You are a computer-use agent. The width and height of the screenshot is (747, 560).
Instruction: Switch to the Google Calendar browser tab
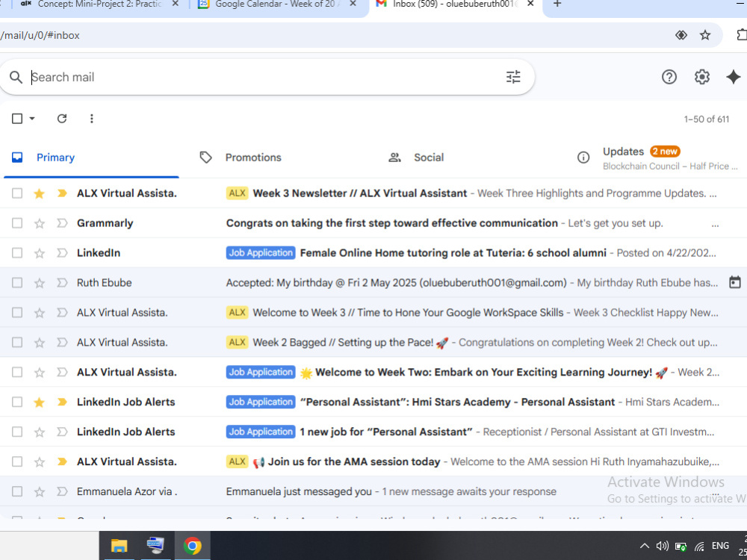(x=275, y=4)
